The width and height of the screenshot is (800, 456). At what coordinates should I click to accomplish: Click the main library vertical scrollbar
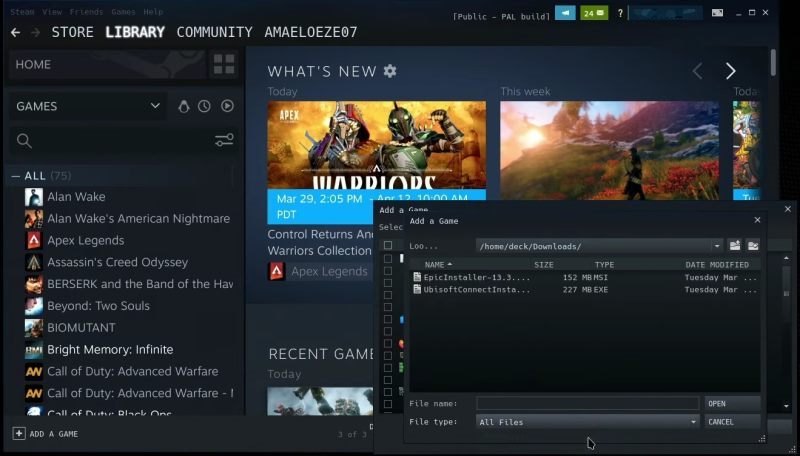click(773, 62)
